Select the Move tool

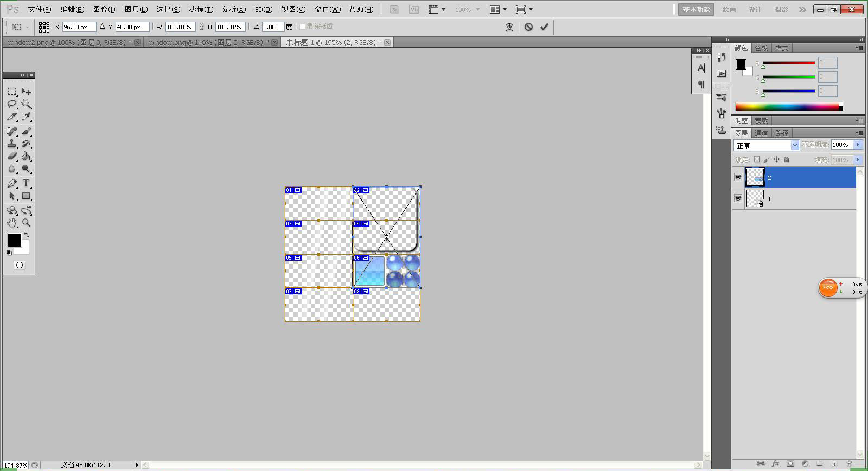[26, 92]
